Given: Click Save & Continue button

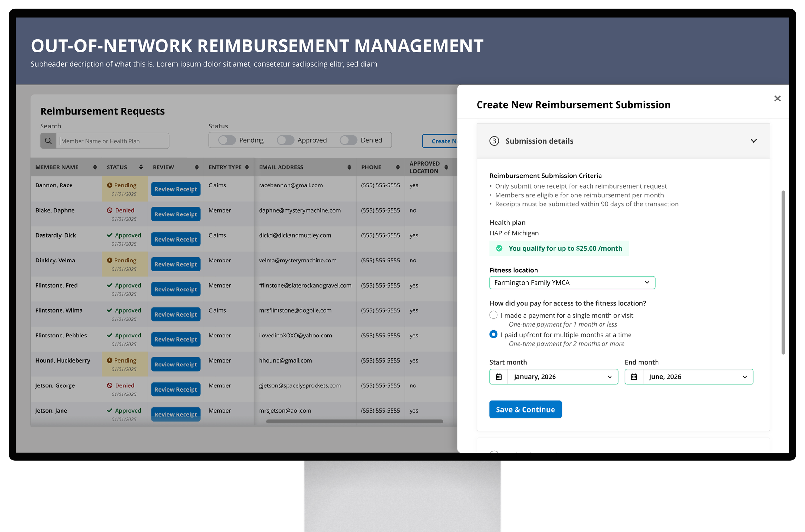Looking at the screenshot, I should pos(525,410).
